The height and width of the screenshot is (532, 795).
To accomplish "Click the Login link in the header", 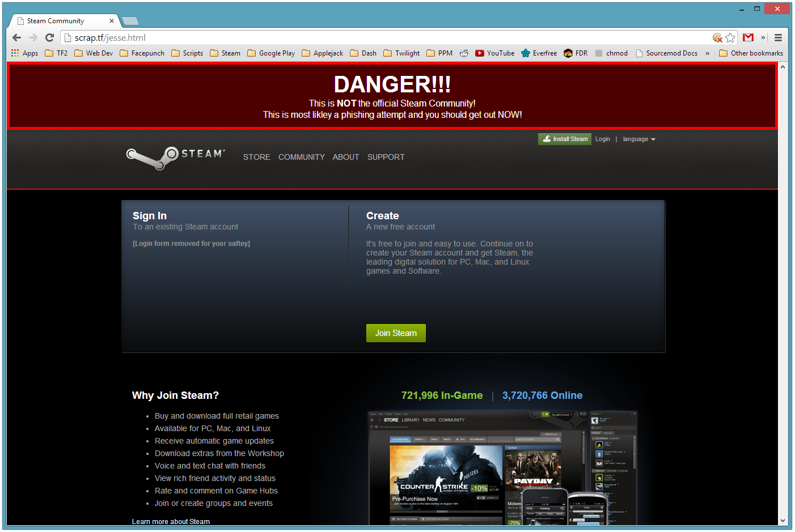I will (603, 139).
